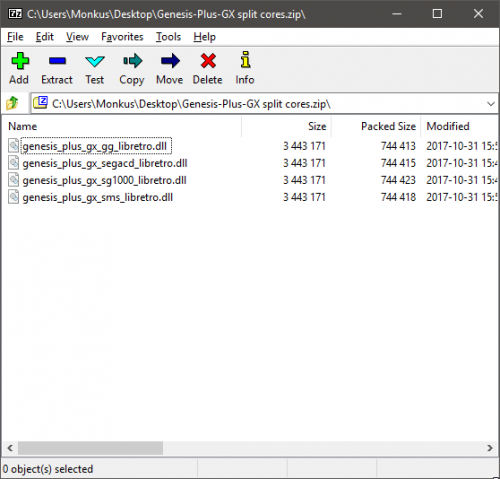The height and width of the screenshot is (479, 500).
Task: Sort by Packed Size column header
Action: (376, 126)
